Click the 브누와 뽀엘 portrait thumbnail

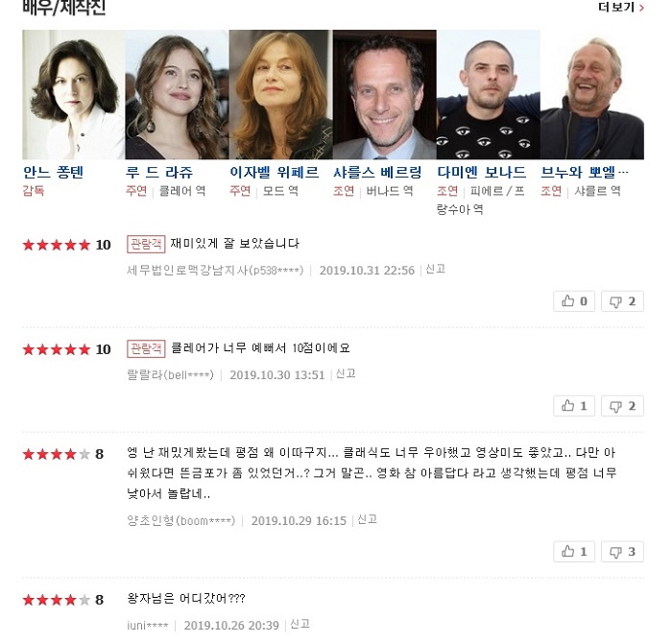[x=592, y=95]
